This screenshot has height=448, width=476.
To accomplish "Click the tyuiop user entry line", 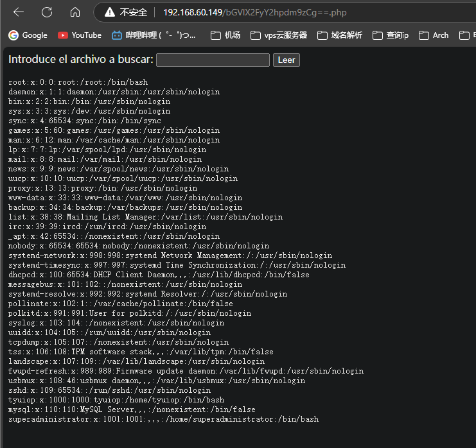I will tap(116, 400).
